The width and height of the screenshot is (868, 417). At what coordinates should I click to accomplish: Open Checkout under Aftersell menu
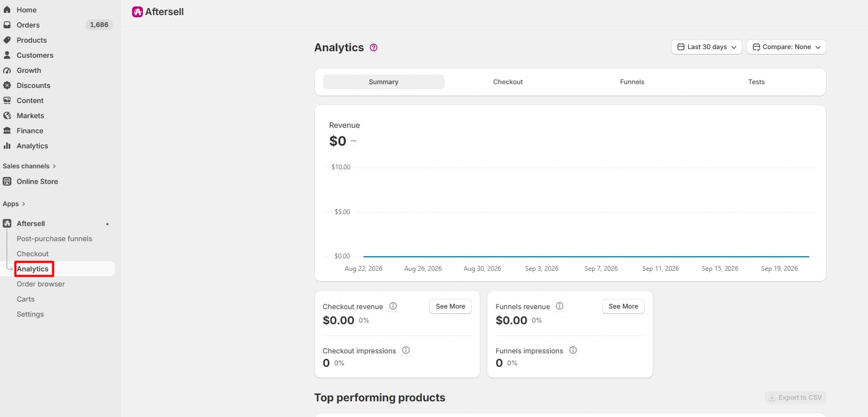click(x=32, y=254)
